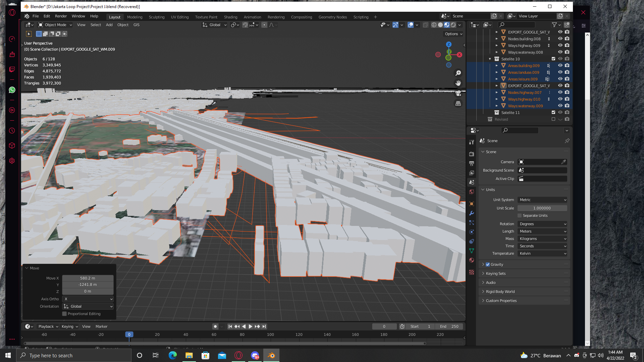Screen dimensions: 644x362
Task: Collapse the Satellite 10 collection
Action: [x=490, y=59]
